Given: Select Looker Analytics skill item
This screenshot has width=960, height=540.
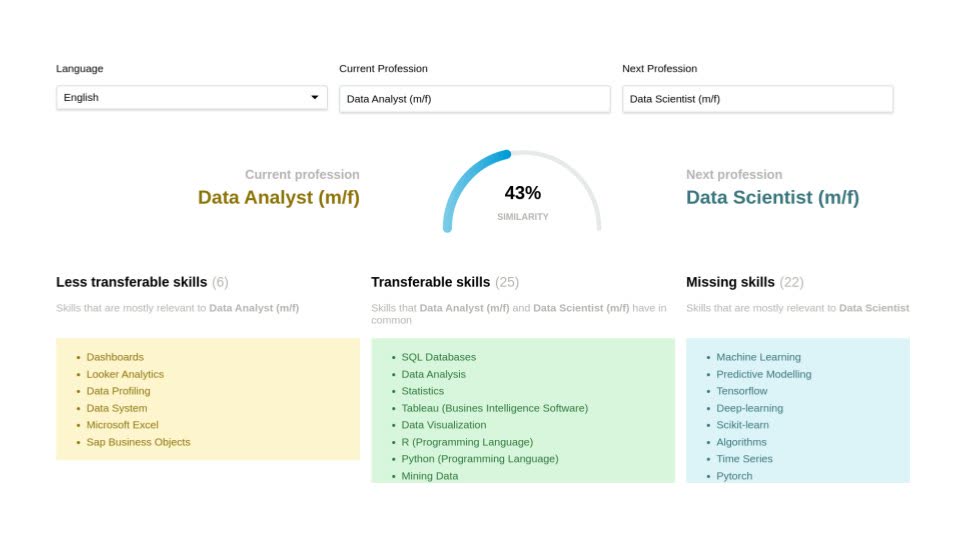Looking at the screenshot, I should tap(125, 374).
